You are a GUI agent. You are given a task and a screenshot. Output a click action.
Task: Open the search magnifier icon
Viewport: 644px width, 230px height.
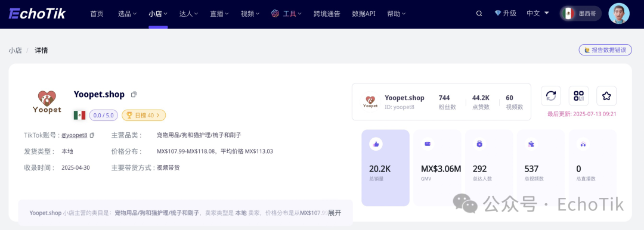point(479,14)
